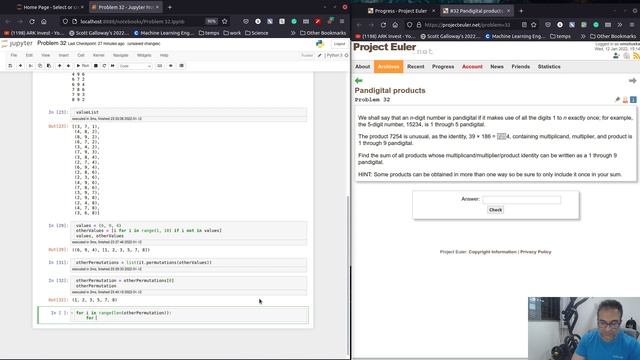640x360 pixels.
Task: Click the Answer input field
Action: coord(521,200)
